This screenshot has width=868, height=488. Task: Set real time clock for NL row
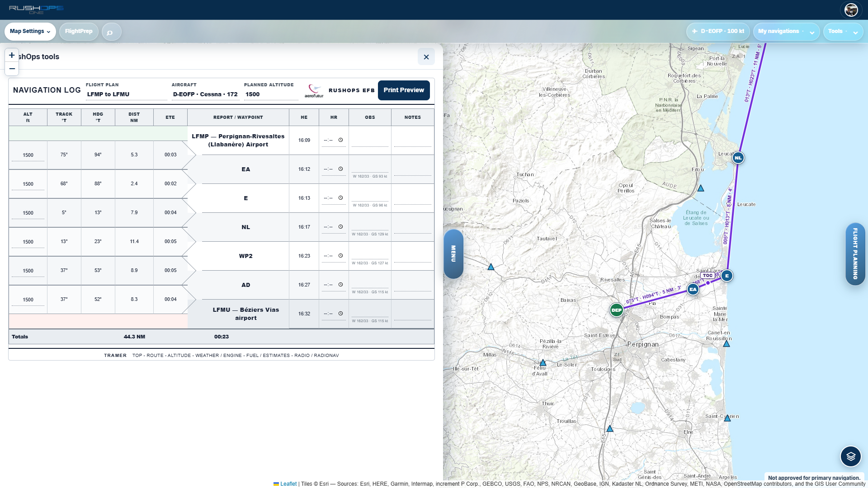click(340, 227)
